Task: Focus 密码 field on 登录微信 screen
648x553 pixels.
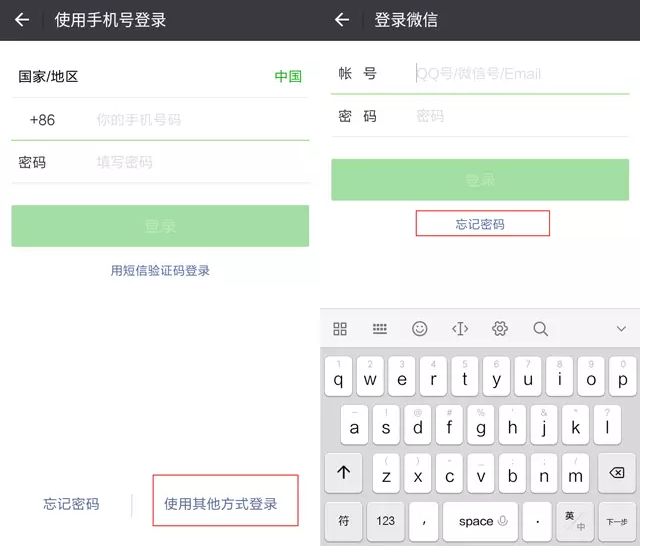Action: coord(522,116)
